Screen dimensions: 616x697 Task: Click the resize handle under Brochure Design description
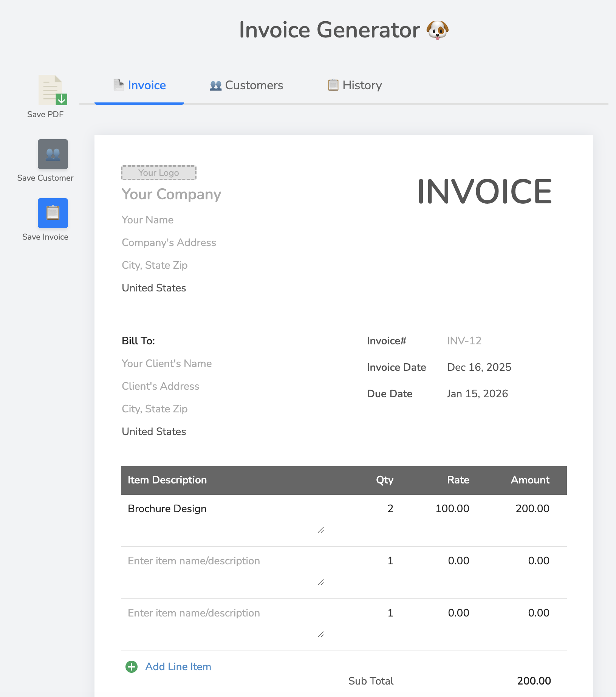[x=321, y=530]
